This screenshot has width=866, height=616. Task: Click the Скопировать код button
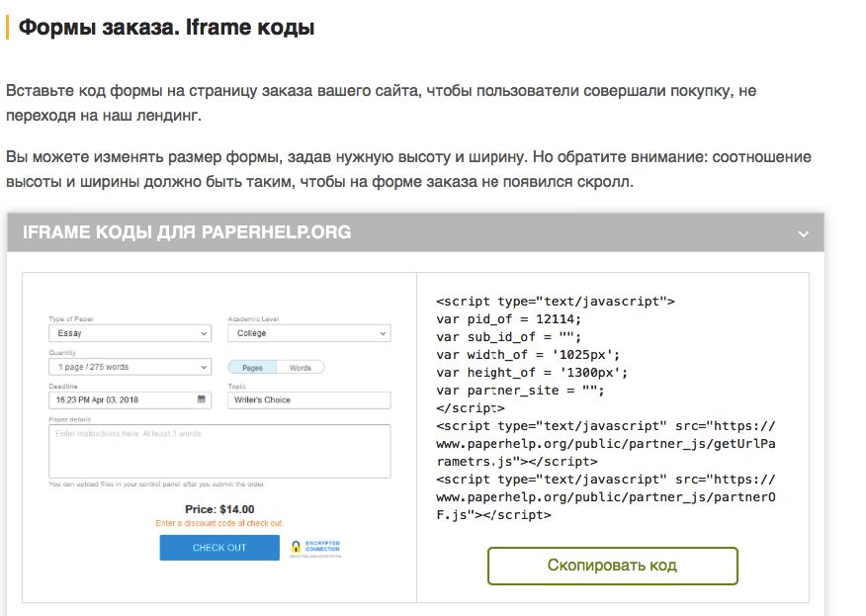tap(613, 566)
